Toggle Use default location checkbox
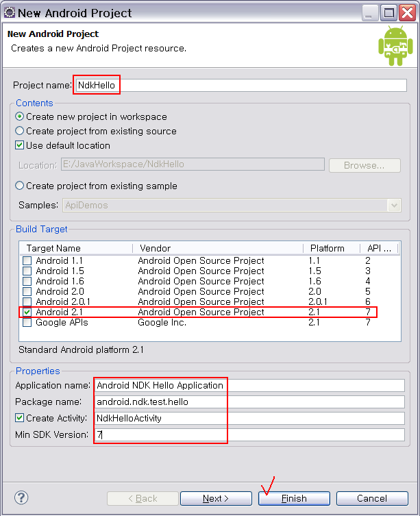Screen dimensions: 420x516 [x=19, y=145]
